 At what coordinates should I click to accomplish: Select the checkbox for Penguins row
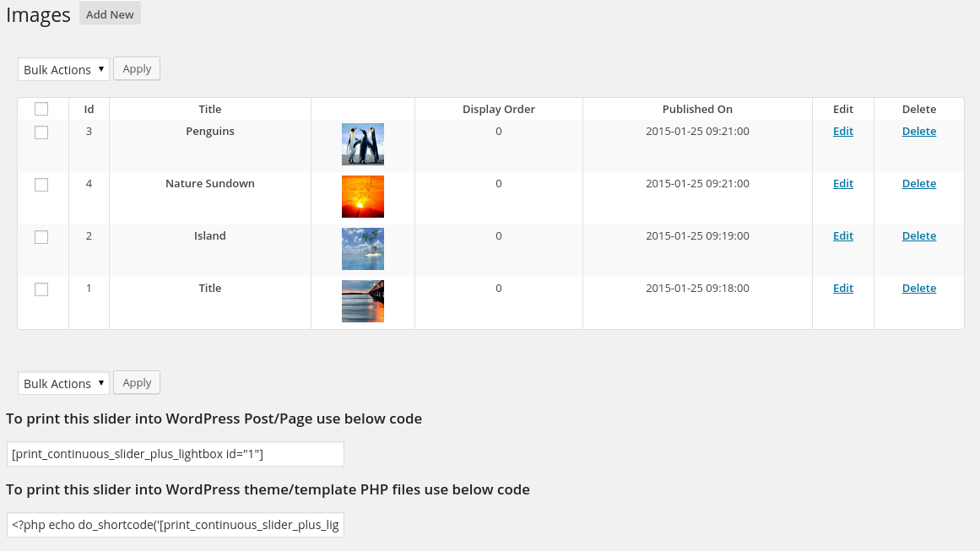(41, 132)
